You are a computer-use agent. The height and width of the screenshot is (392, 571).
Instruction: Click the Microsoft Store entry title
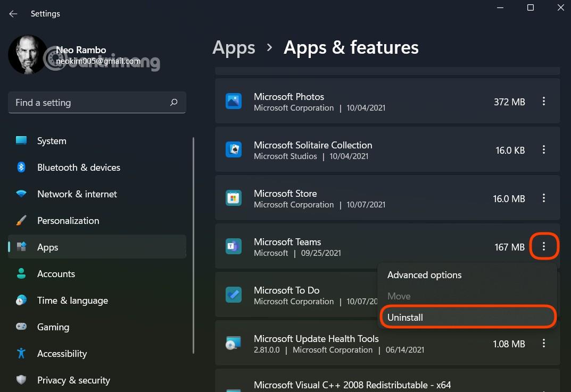coord(285,194)
